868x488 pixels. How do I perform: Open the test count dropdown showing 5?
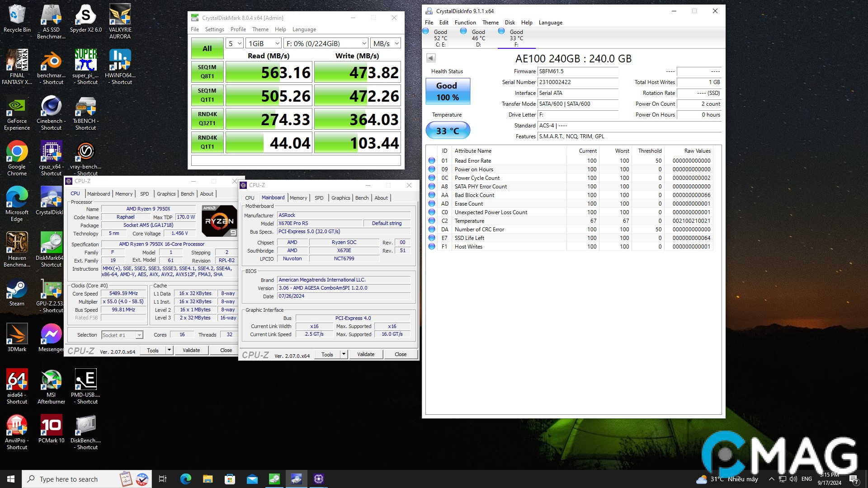coord(235,43)
